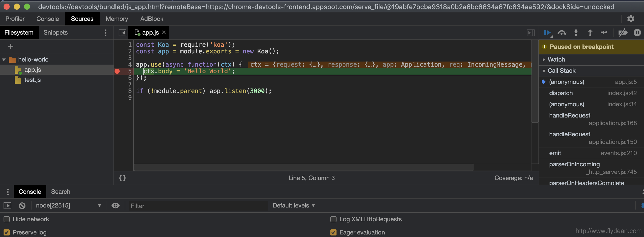Click the Step out of current function icon
The height and width of the screenshot is (237, 644).
[x=590, y=33]
